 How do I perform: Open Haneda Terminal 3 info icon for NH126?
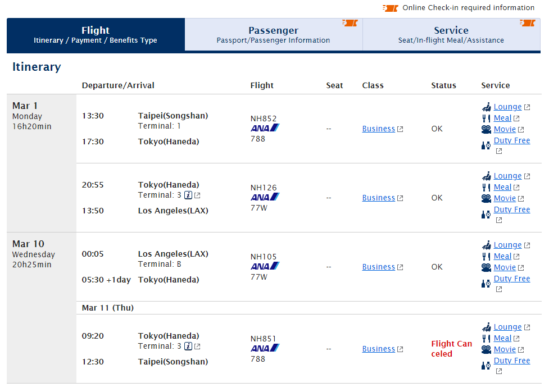[188, 195]
